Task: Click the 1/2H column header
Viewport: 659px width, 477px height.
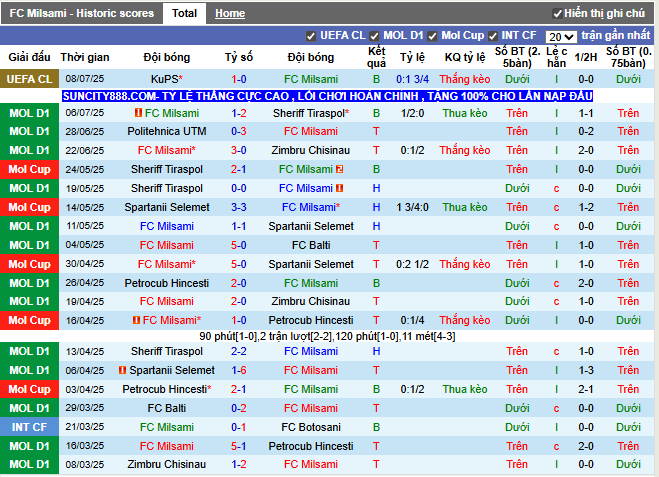Action: [x=585, y=57]
